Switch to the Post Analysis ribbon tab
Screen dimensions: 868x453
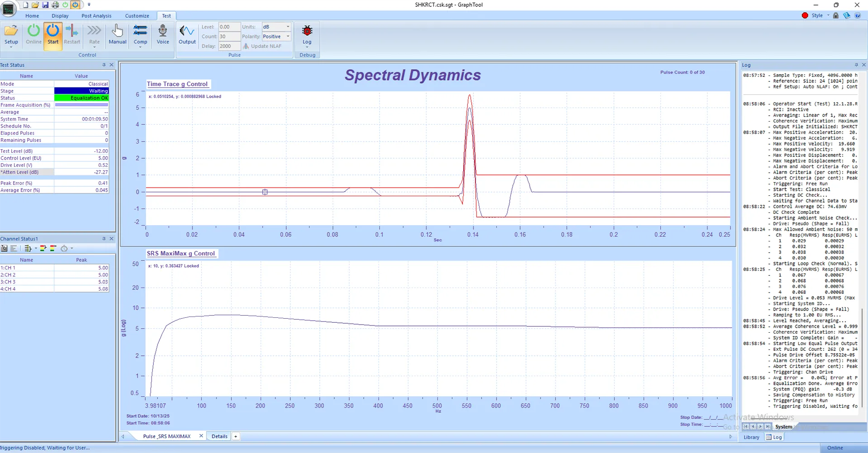point(96,16)
